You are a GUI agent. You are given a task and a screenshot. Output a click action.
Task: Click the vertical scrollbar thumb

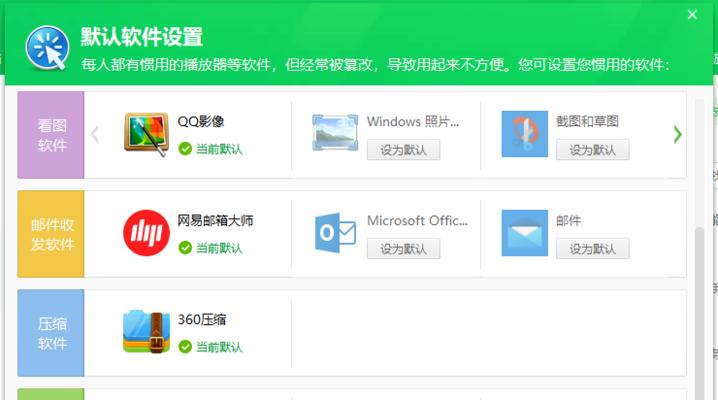699,313
